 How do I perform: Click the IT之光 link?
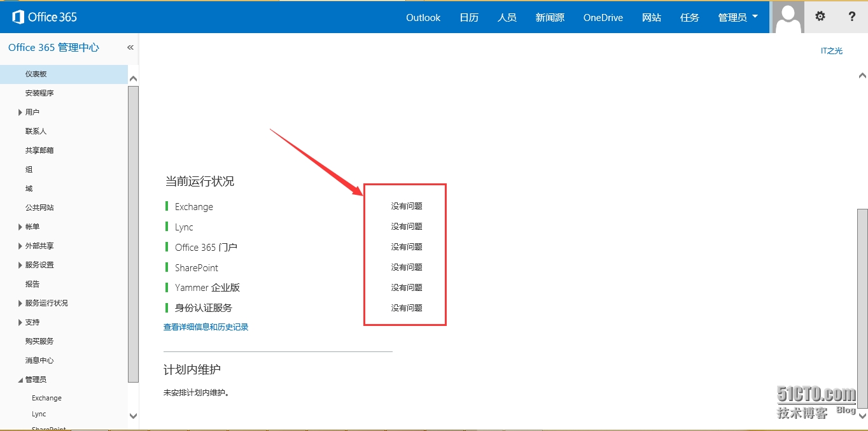click(x=831, y=51)
